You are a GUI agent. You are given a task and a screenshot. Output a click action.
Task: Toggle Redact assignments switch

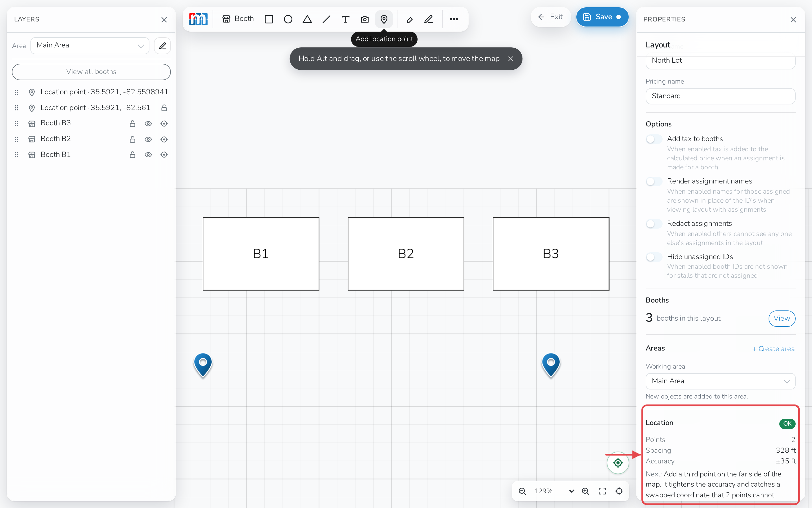tap(654, 224)
